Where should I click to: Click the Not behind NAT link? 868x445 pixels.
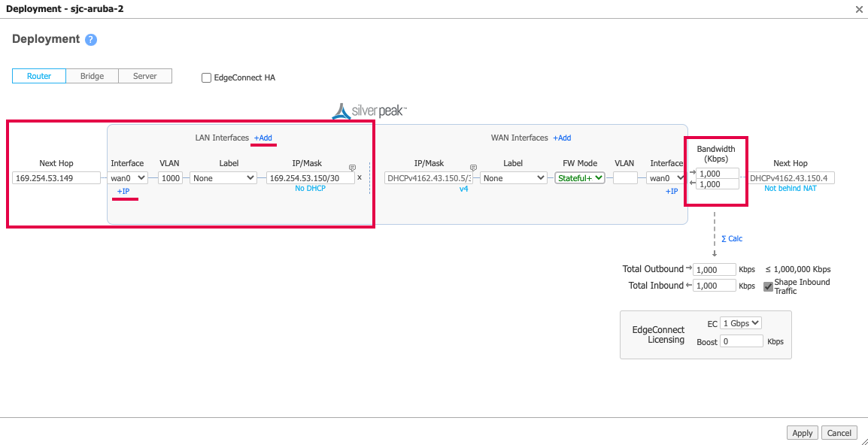(x=790, y=188)
